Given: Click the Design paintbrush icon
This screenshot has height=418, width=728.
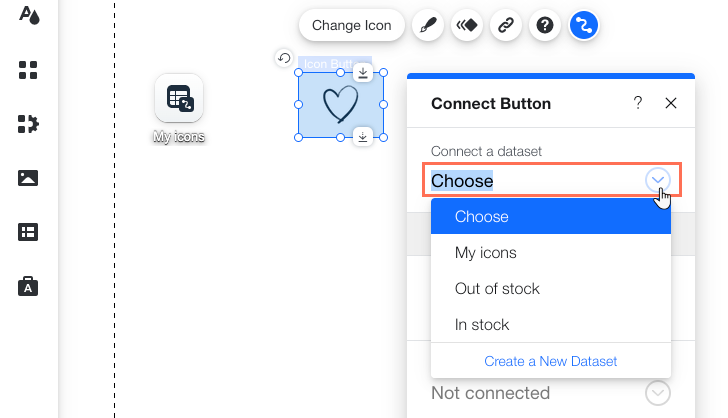Looking at the screenshot, I should tap(428, 26).
